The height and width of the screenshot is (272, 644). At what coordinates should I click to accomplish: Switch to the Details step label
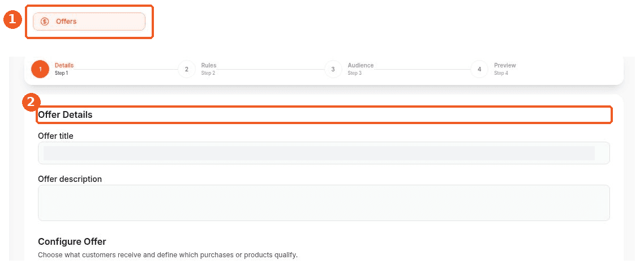tap(64, 65)
